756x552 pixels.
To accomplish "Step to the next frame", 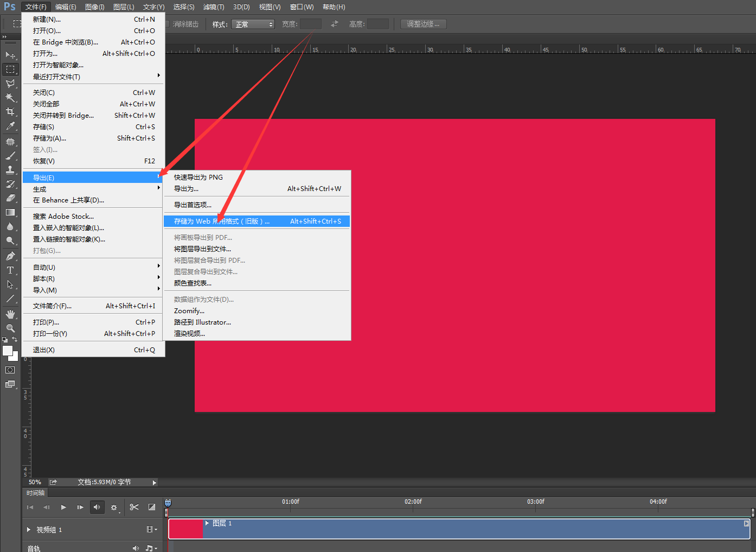I will [80, 507].
